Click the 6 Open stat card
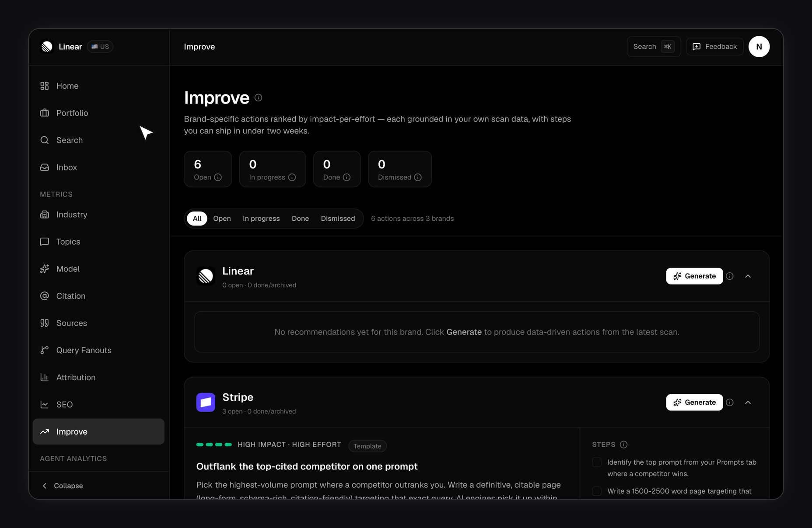 click(x=208, y=169)
